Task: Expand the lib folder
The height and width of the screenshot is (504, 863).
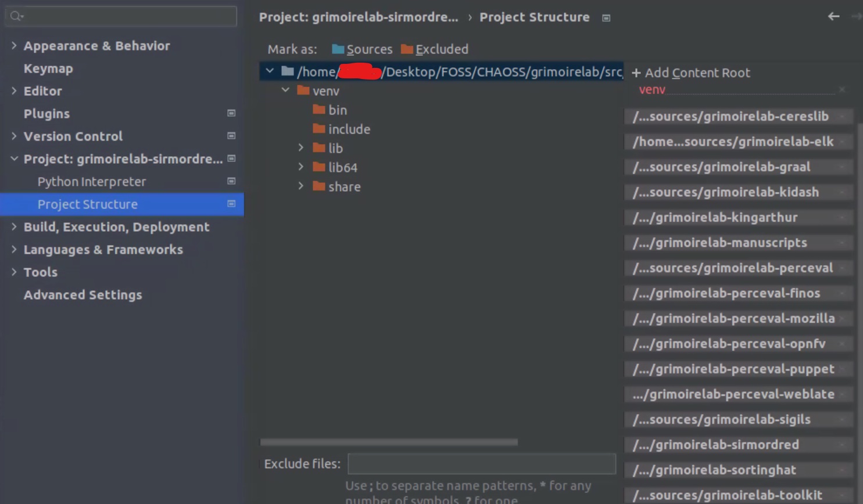Action: pos(301,147)
